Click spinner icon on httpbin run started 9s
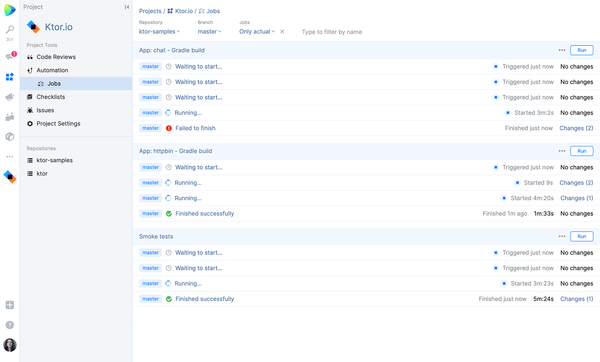The height and width of the screenshot is (362, 600). click(168, 183)
